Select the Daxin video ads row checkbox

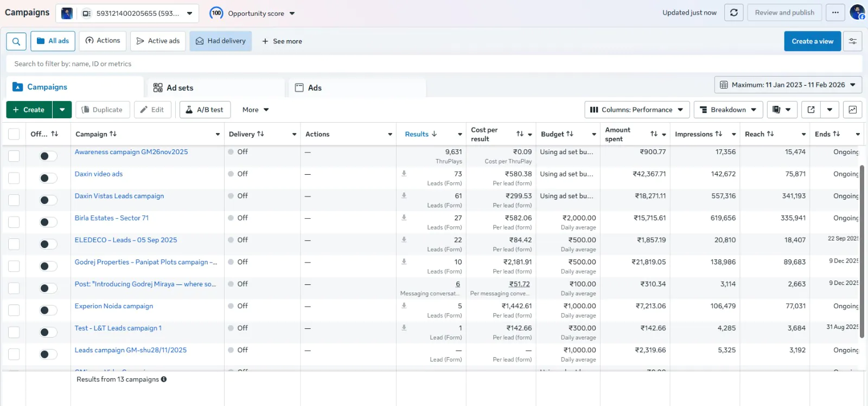coord(14,178)
